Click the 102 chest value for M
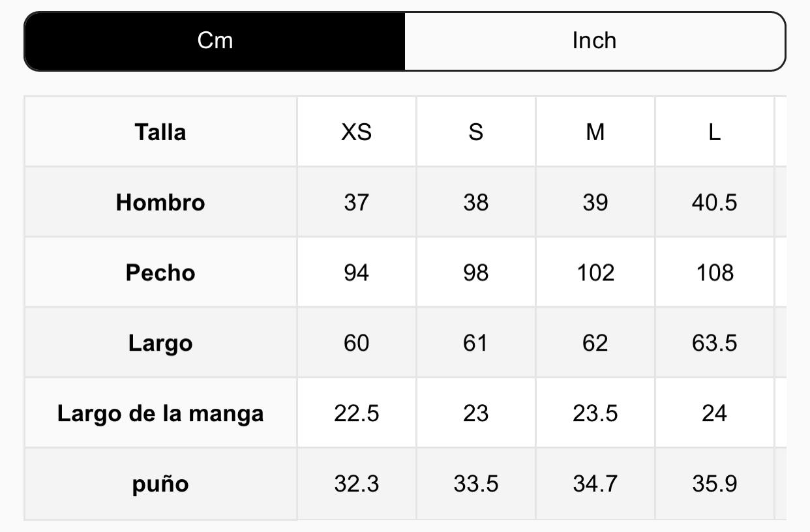This screenshot has width=810, height=532. click(595, 273)
